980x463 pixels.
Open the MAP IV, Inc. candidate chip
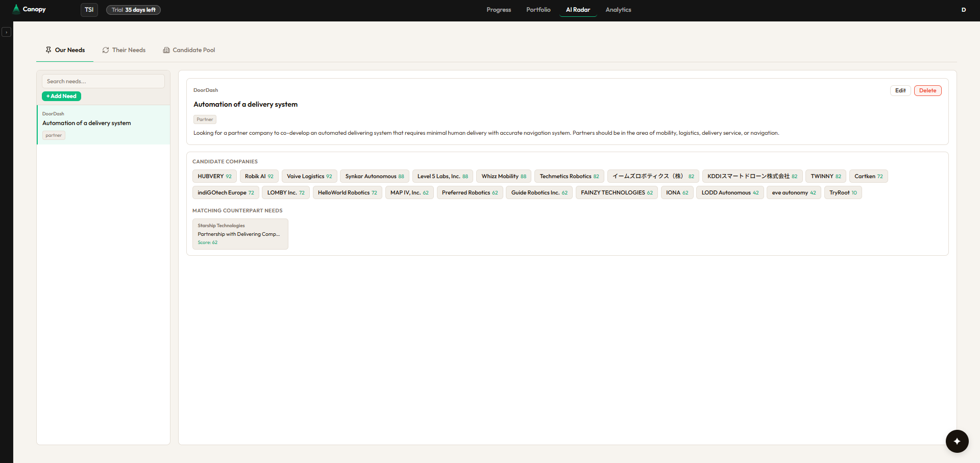[409, 192]
